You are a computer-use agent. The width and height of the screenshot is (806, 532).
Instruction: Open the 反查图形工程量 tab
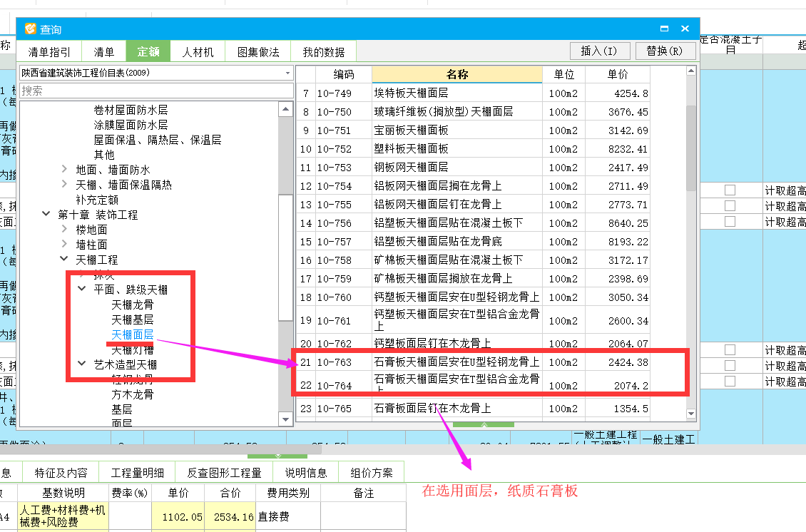click(x=224, y=472)
